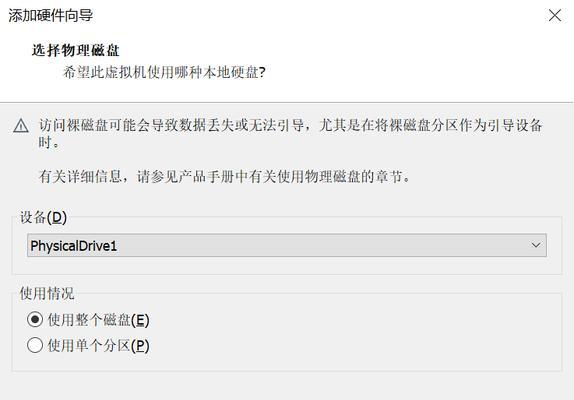Open the PhysicalDrive1 device combo box
Viewport: 574px width, 400px height.
287,245
